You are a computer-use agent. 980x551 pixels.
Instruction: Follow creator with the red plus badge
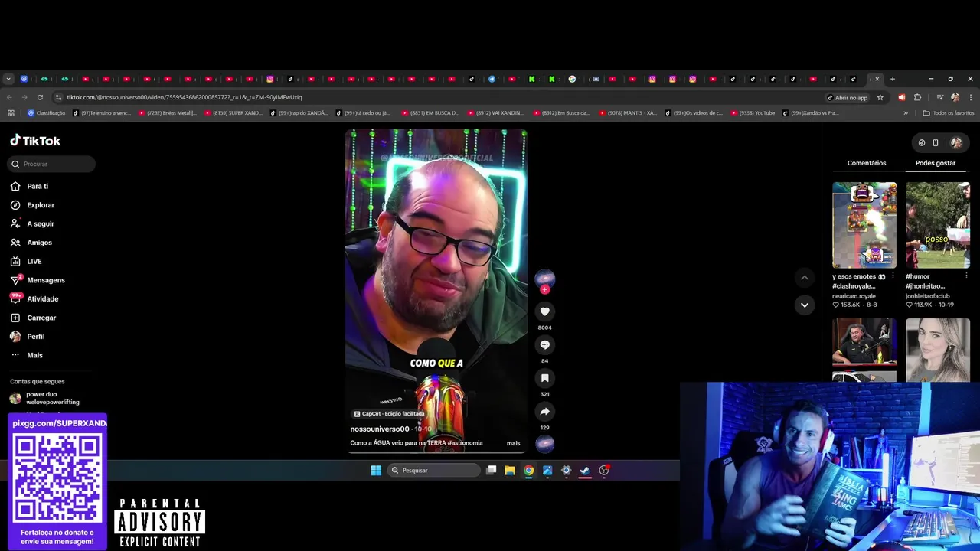pos(544,290)
